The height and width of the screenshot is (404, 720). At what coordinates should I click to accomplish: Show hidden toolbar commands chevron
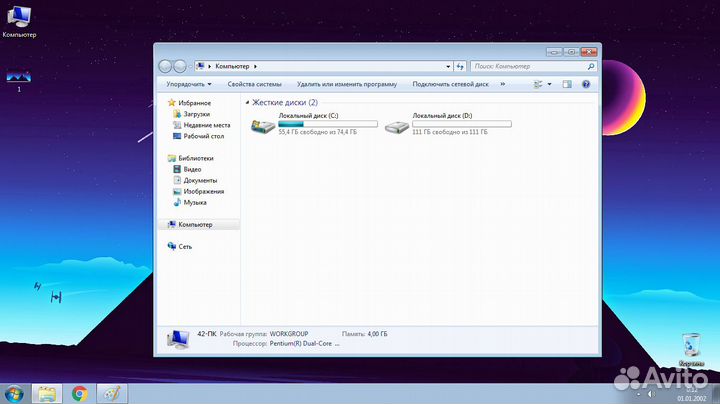tap(501, 85)
